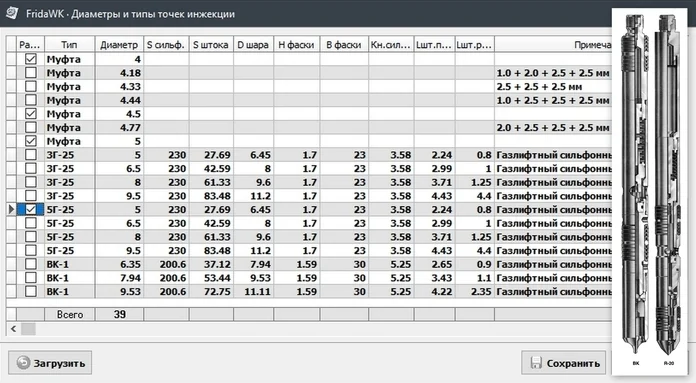The image size is (696, 383).
Task: Click the 72.75 S штока cell
Action: (211, 292)
